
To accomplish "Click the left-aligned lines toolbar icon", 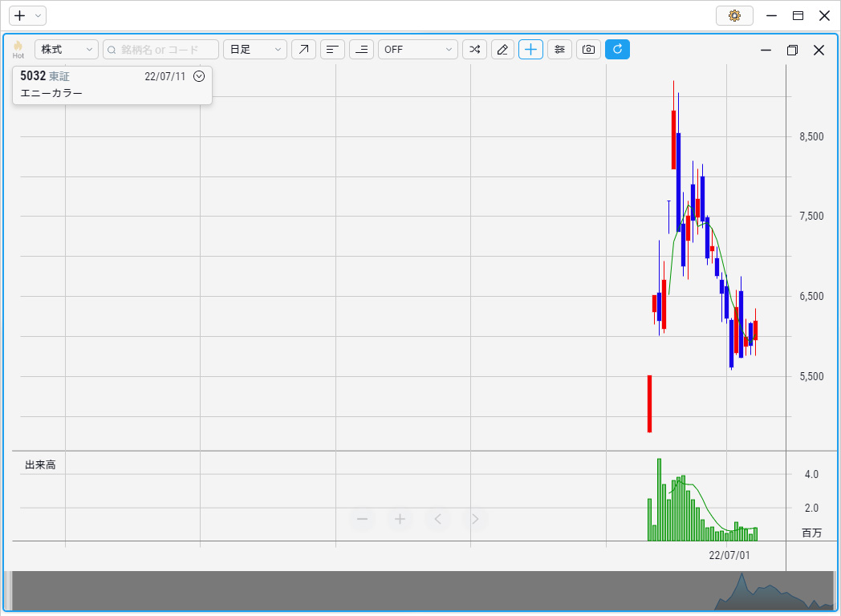I will [x=332, y=49].
